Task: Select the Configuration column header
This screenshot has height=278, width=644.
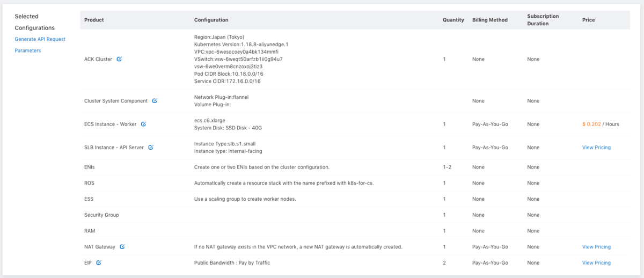Action: pos(211,20)
